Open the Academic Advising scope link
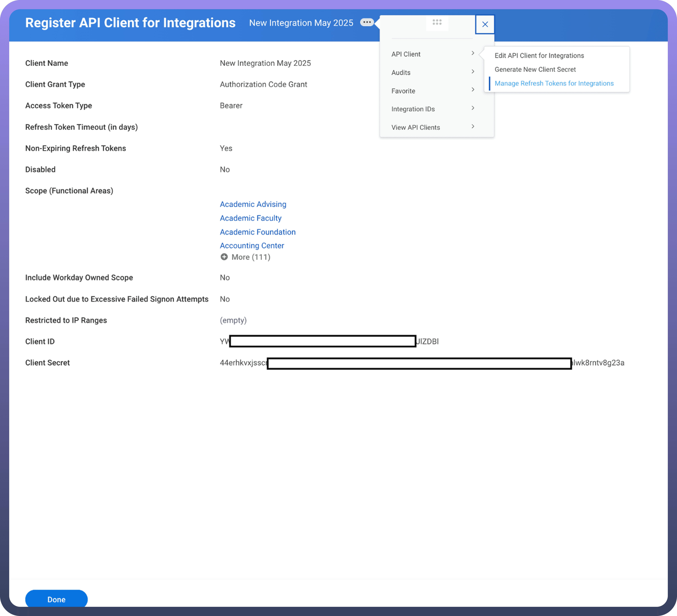Image resolution: width=677 pixels, height=616 pixels. click(x=253, y=204)
